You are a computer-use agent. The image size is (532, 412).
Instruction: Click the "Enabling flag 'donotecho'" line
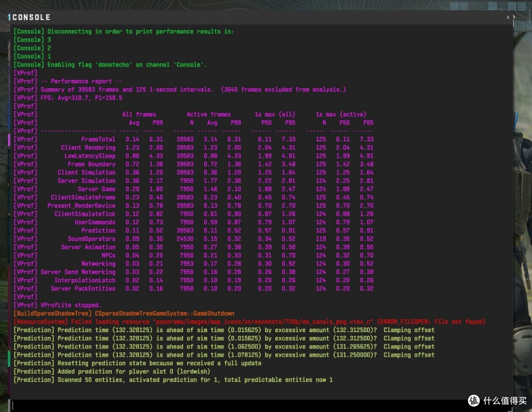(x=110, y=65)
